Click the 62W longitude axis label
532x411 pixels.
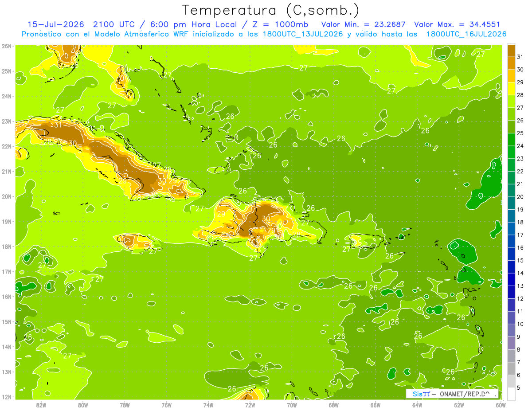459,405
